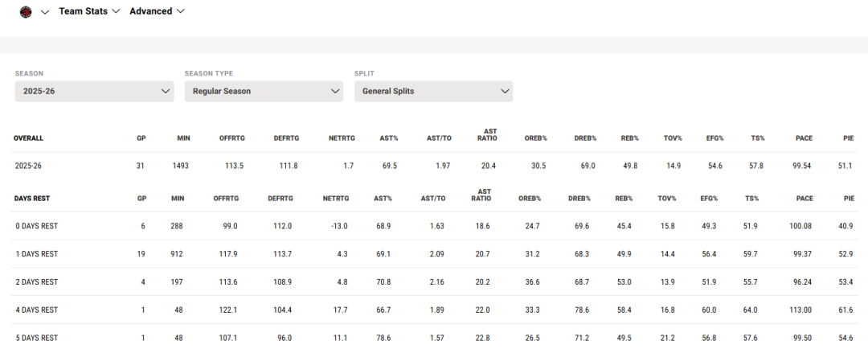Sort the Days Rest table by GP column
Screen dimensions: 868x353
click(143, 198)
